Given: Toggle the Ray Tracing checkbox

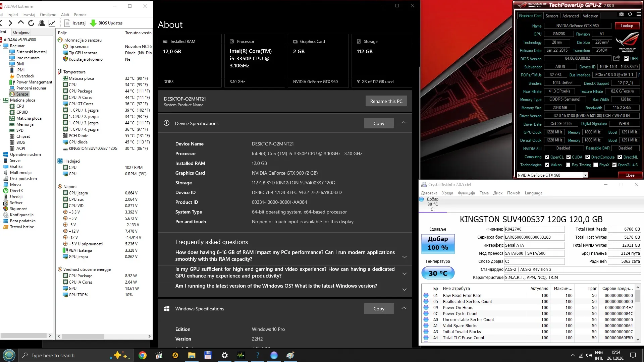Looking at the screenshot, I should [x=568, y=165].
